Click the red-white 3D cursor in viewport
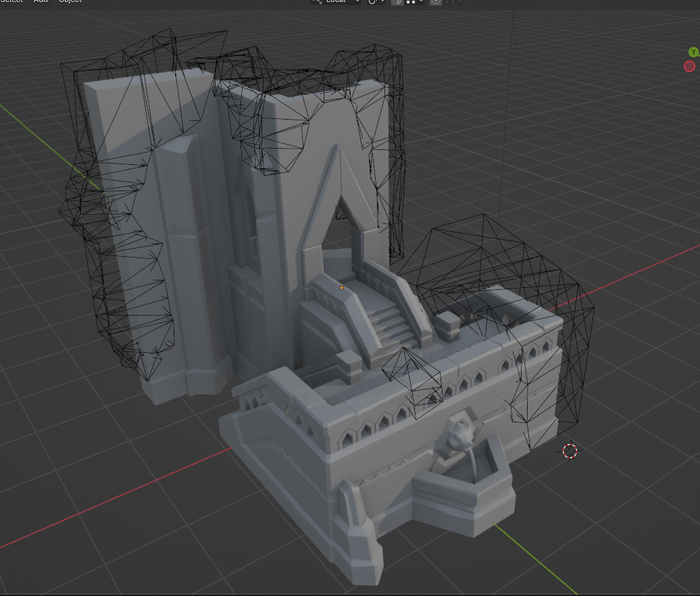 coord(570,451)
